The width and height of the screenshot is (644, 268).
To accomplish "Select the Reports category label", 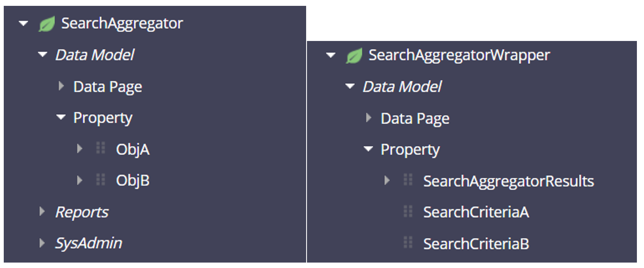I will pyautogui.click(x=82, y=212).
